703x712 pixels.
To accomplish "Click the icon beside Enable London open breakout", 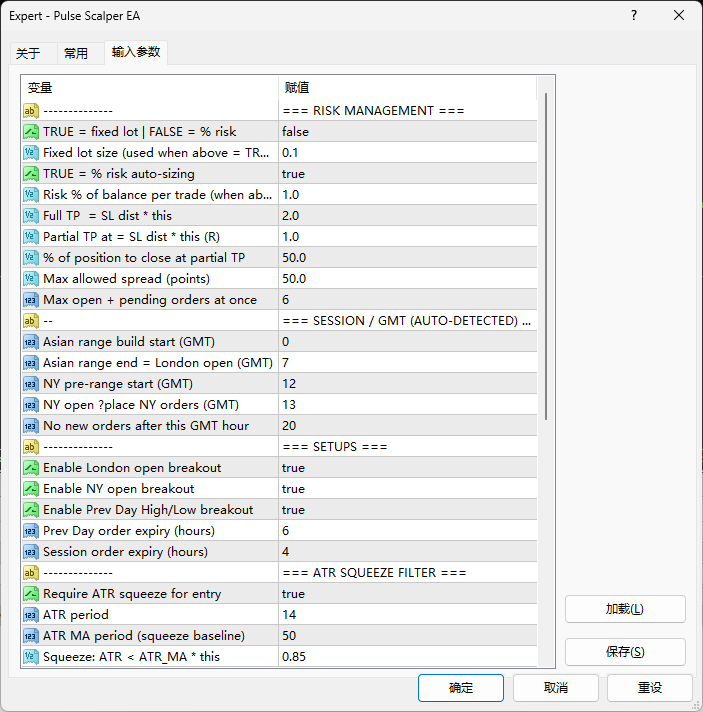I will pyautogui.click(x=31, y=468).
